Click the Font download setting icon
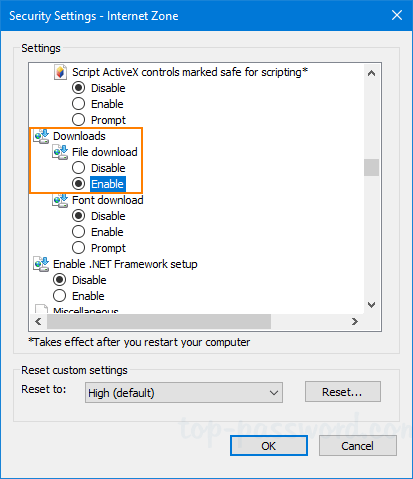 (x=60, y=200)
